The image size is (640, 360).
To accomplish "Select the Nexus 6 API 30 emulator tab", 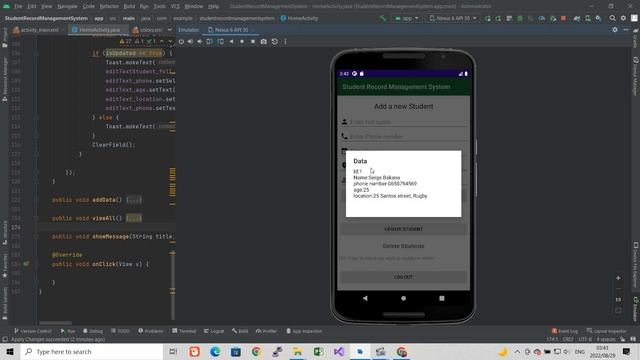I will click(231, 30).
